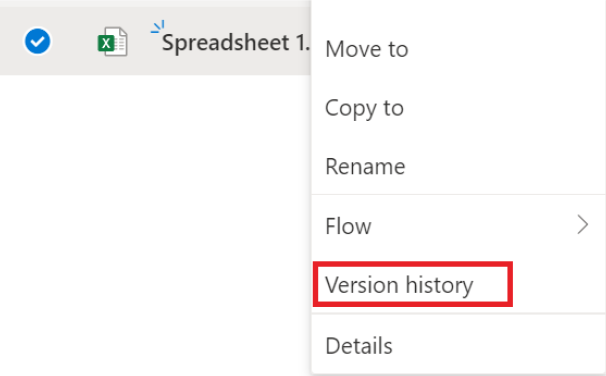
Task: Click the right-pointing arrow beside Flow
Action: coord(582,225)
